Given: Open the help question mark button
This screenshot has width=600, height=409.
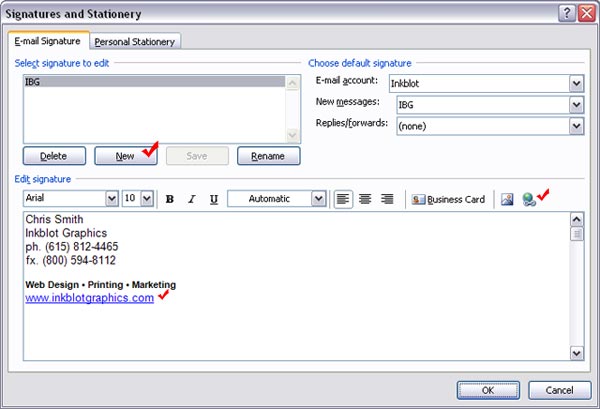Looking at the screenshot, I should point(567,14).
